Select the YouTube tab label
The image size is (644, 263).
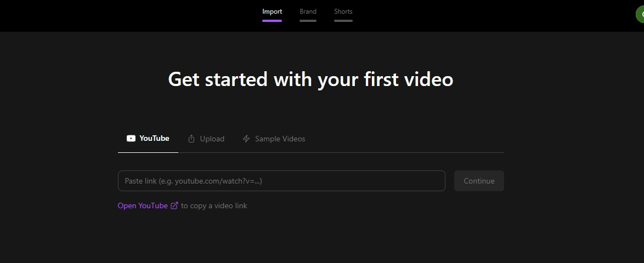point(154,139)
